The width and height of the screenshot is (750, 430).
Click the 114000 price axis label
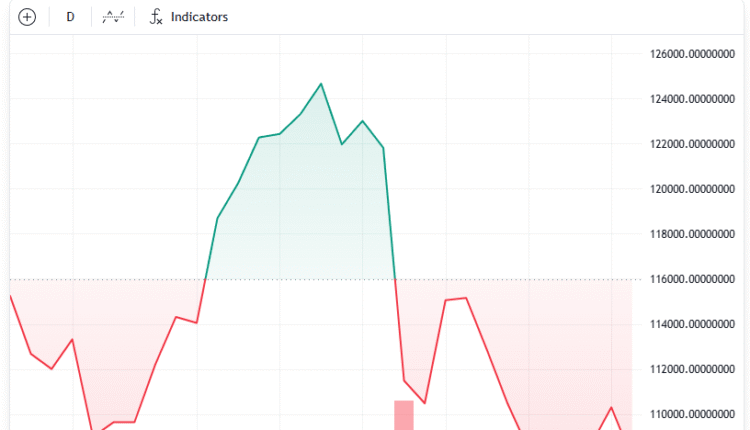click(689, 324)
